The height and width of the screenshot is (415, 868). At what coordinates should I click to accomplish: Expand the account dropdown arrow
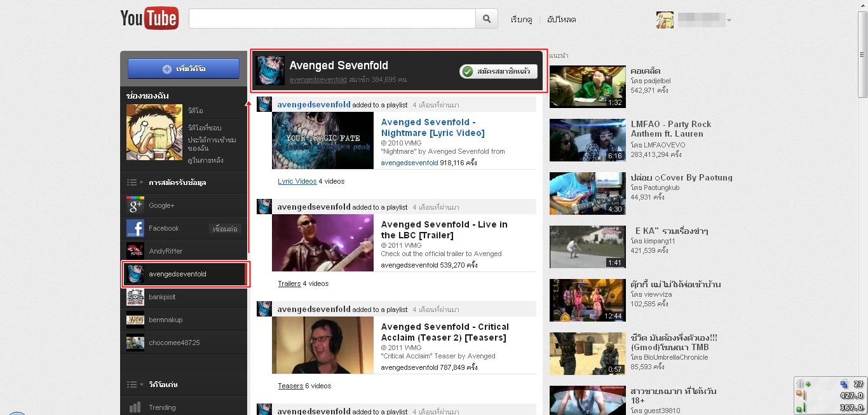tap(729, 20)
